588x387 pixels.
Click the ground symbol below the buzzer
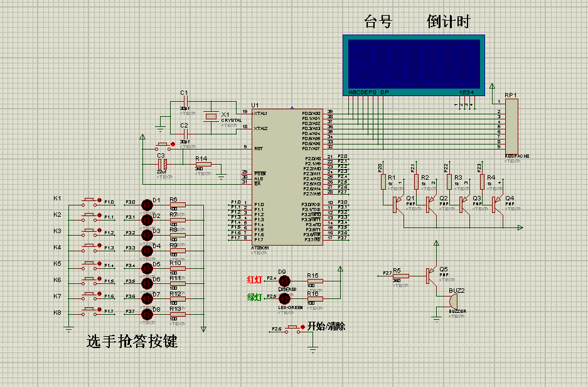436,319
